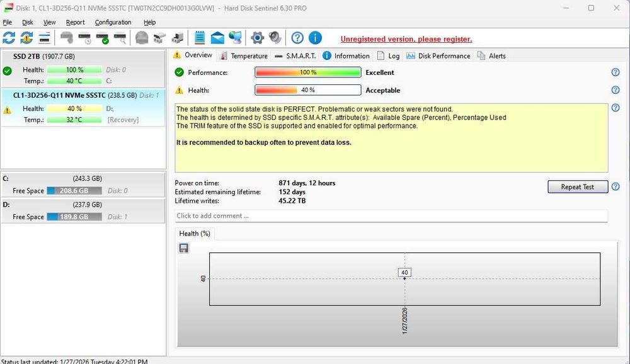Select the C: (243.3 GB) partition

(x=83, y=185)
